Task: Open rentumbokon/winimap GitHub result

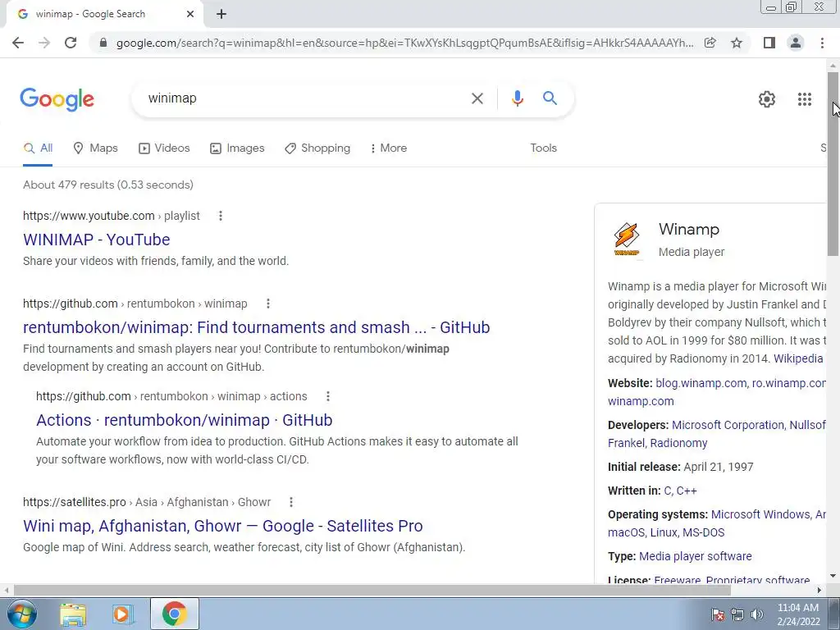Action: (256, 327)
